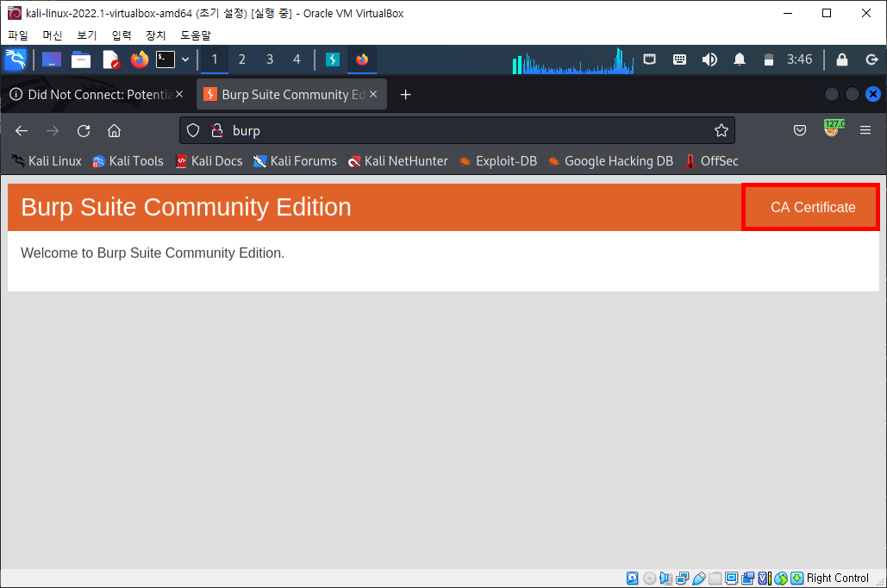887x588 pixels.
Task: Open the Firefox hamburger menu
Action: 865,131
